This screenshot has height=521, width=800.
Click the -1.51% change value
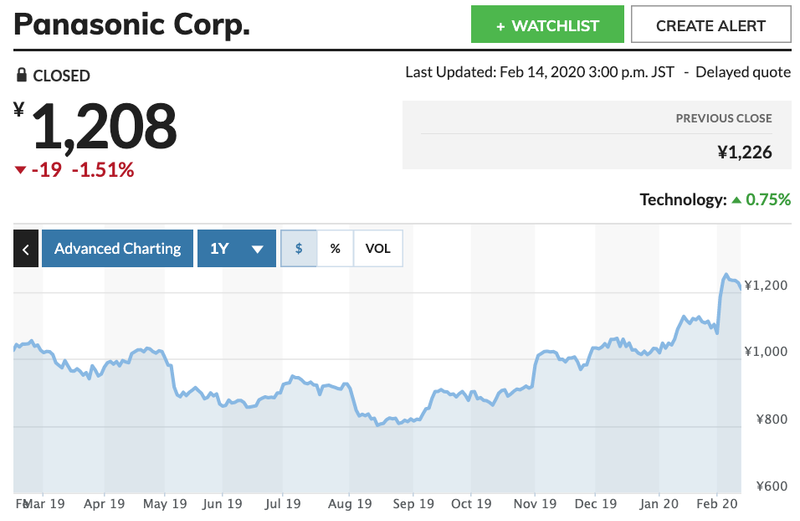coord(103,170)
